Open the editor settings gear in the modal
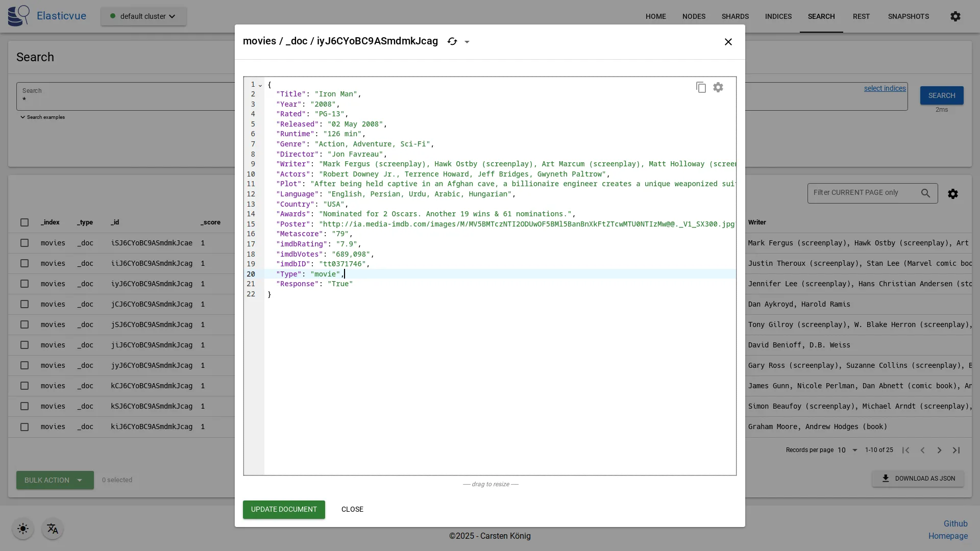Image resolution: width=980 pixels, height=551 pixels. coord(718,87)
